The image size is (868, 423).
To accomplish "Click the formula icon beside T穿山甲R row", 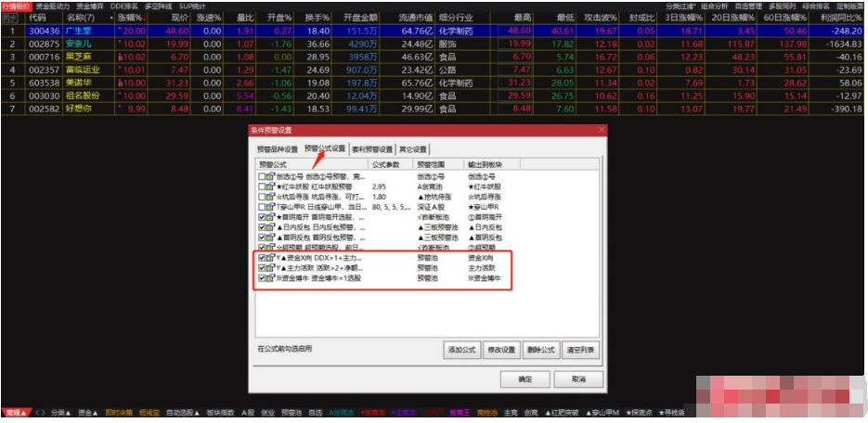I will click(272, 206).
